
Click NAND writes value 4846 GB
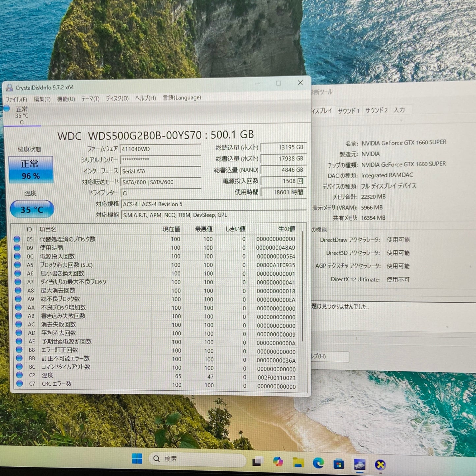(283, 170)
